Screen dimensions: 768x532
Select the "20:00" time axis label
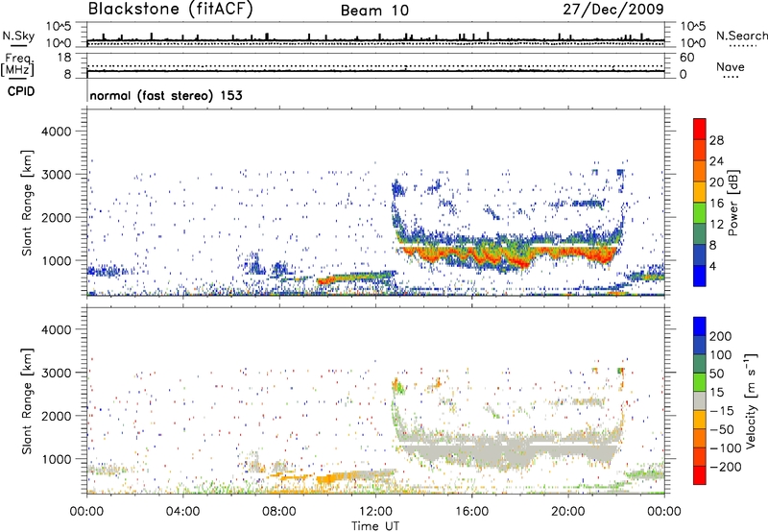click(568, 512)
